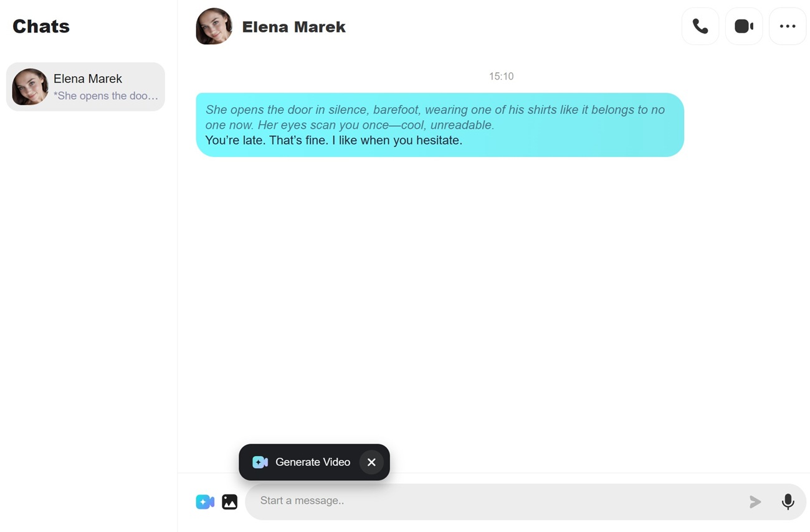The image size is (810, 532).
Task: Open the image attachment icon
Action: 230,501
